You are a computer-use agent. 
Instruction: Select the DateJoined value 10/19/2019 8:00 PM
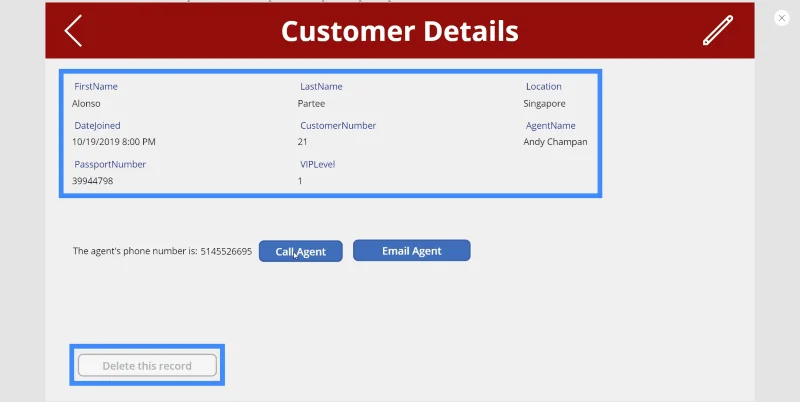click(x=114, y=142)
